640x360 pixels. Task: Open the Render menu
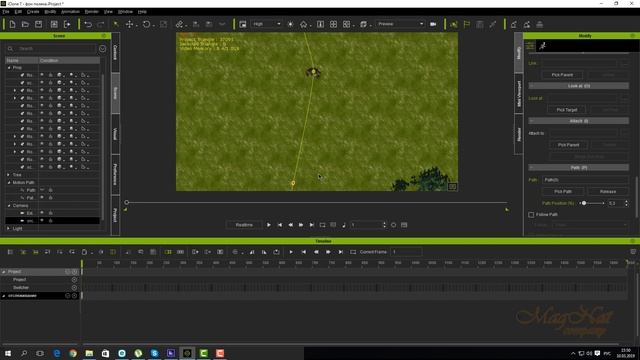click(x=91, y=12)
